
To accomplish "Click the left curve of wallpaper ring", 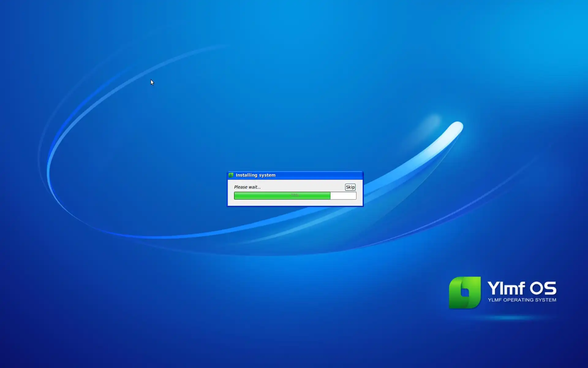I will [48, 172].
